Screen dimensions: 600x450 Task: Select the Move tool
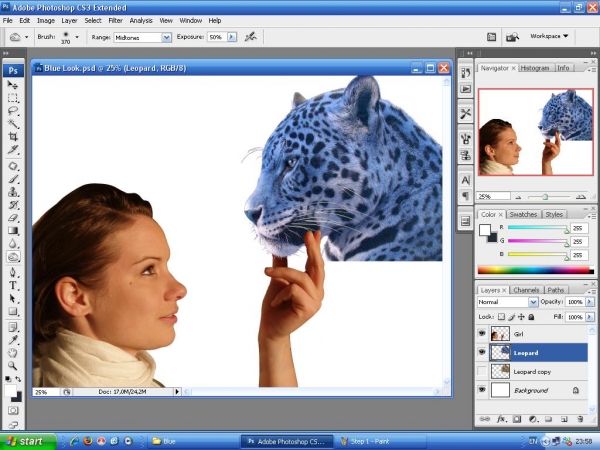13,85
